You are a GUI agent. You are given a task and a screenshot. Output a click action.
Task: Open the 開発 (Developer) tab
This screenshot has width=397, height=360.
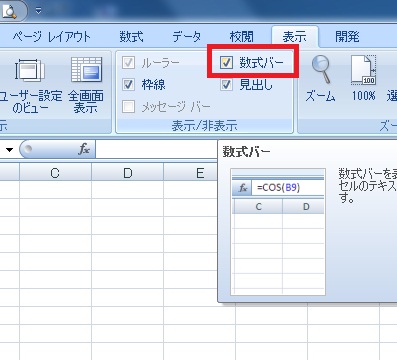(347, 36)
